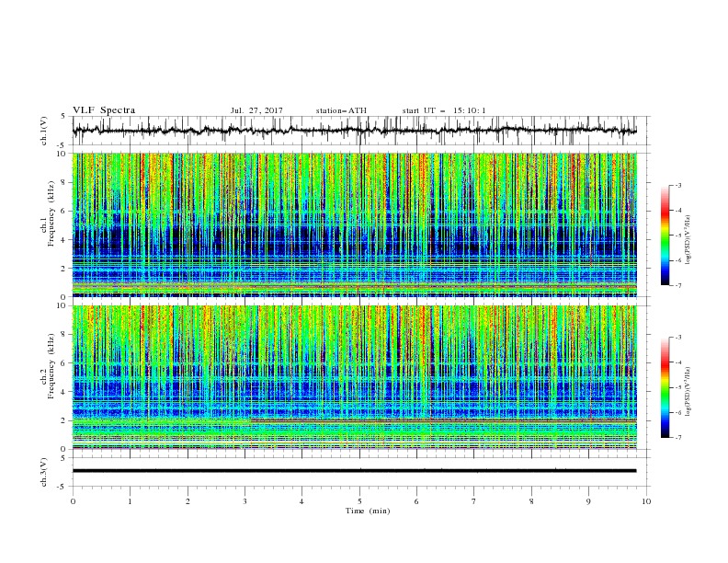728x563 pixels.
Task: Click the "ch.1(V)" waveform axis label
Action: (44, 131)
